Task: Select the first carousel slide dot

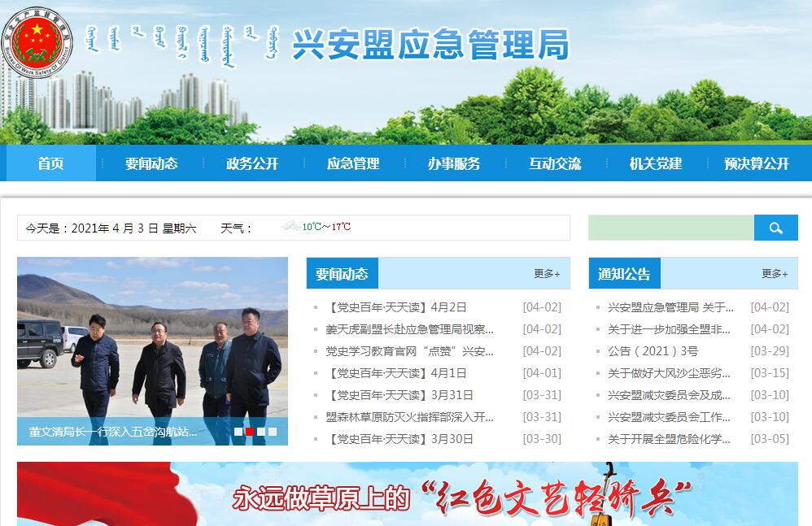Action: pyautogui.click(x=238, y=432)
